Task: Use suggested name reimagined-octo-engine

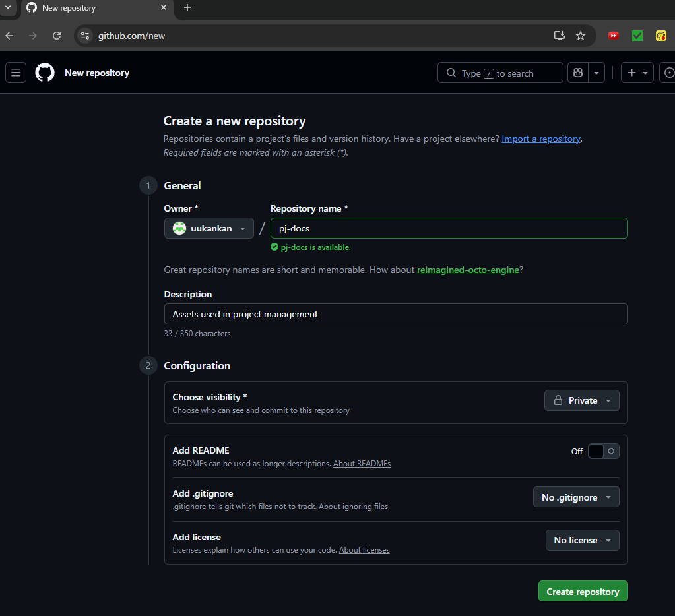Action: 468,270
